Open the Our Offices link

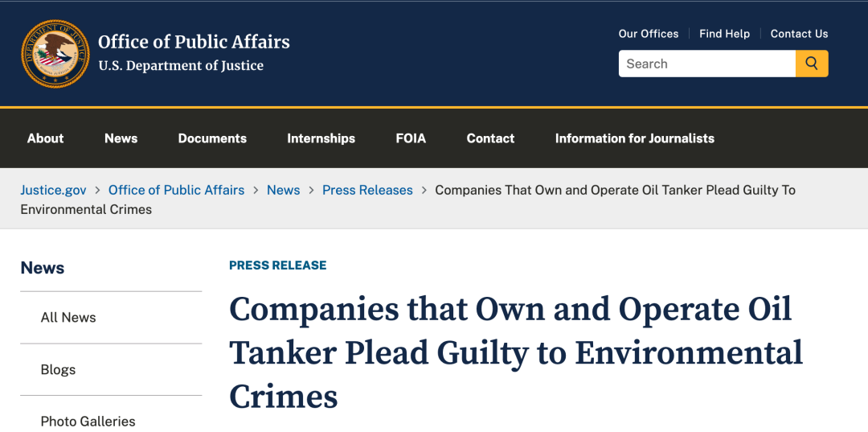(649, 34)
